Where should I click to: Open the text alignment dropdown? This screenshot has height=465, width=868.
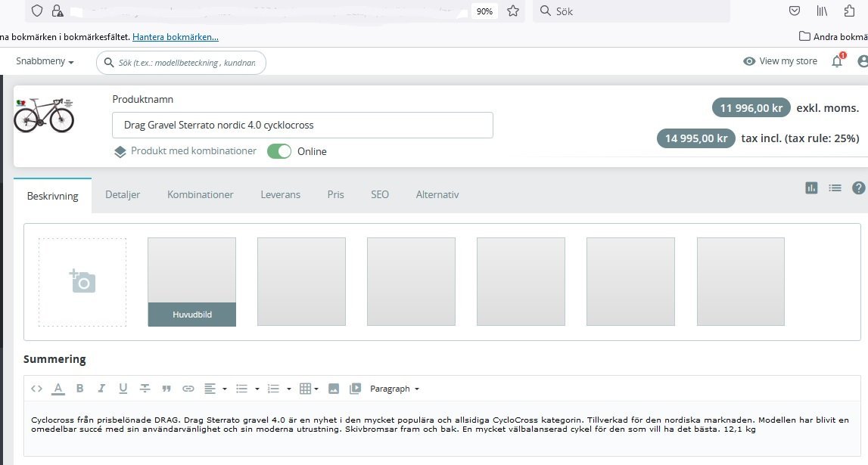point(216,389)
